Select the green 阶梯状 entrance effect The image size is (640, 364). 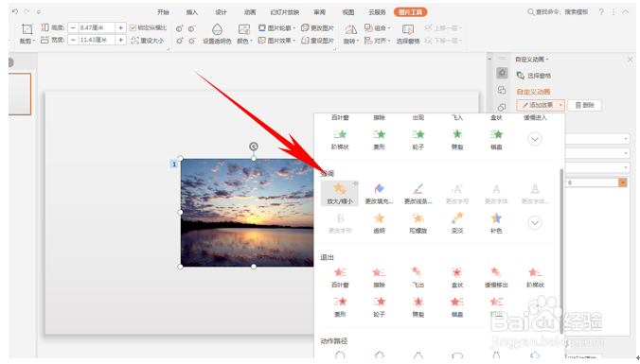(340, 139)
